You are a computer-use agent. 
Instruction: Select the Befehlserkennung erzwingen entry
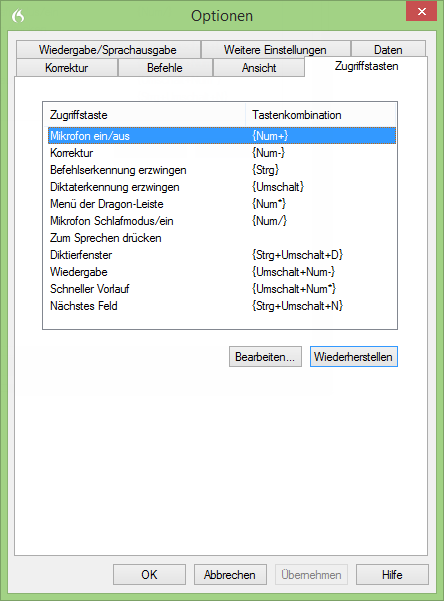(x=222, y=170)
